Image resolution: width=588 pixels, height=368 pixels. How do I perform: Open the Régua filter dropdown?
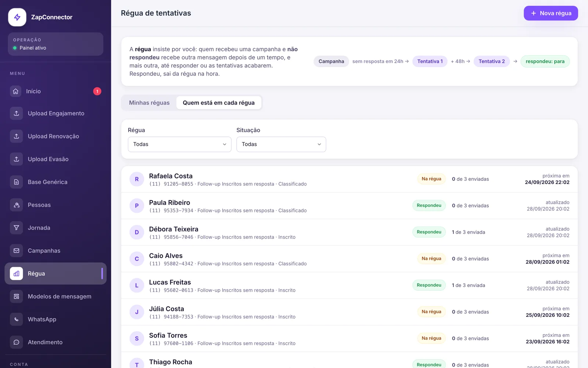pyautogui.click(x=180, y=144)
